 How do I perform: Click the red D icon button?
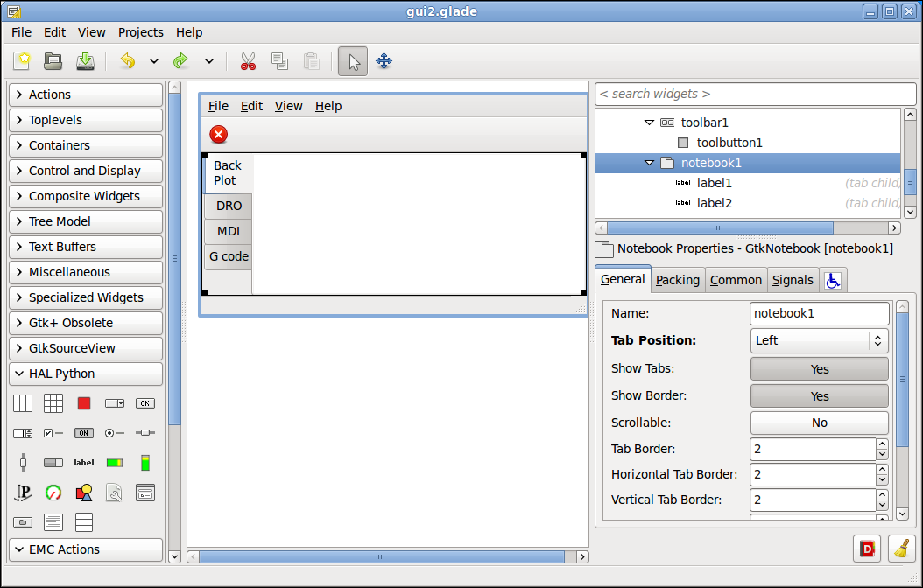click(867, 549)
